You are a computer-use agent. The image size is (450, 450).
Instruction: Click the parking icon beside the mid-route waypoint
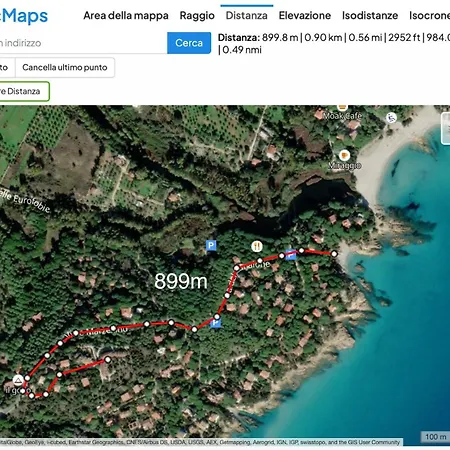pos(216,323)
